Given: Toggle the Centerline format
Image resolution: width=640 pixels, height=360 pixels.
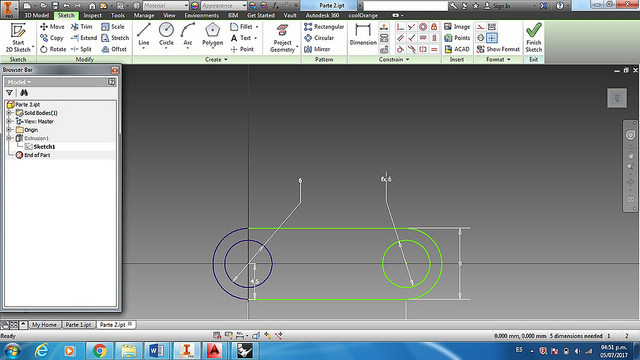Looking at the screenshot, I should [481, 38].
